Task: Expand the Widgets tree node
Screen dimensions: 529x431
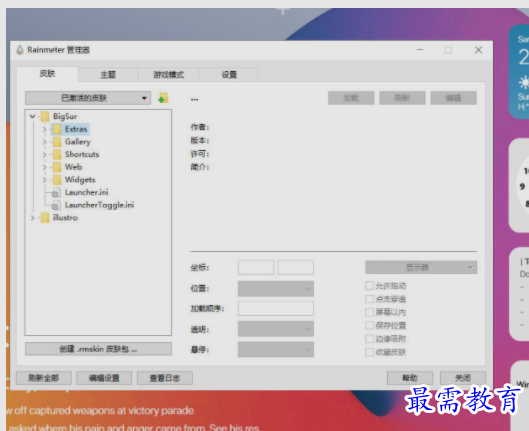Action: (x=44, y=180)
